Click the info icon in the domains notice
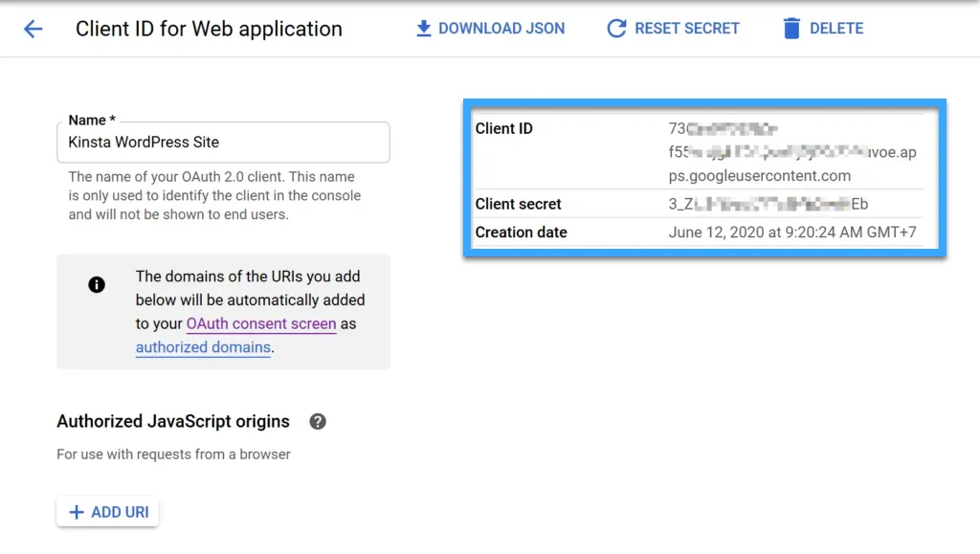The image size is (980, 554). coord(97,285)
